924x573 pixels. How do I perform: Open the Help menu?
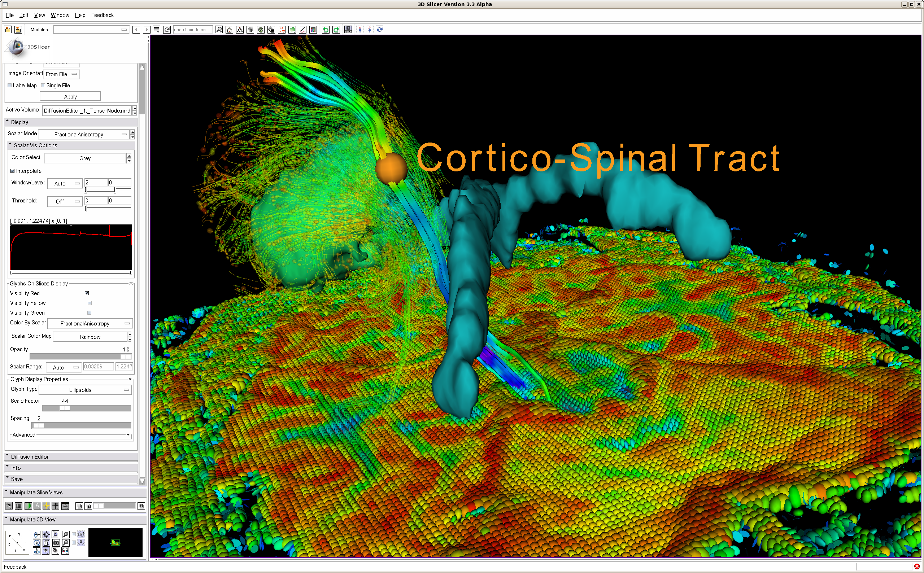(x=80, y=15)
